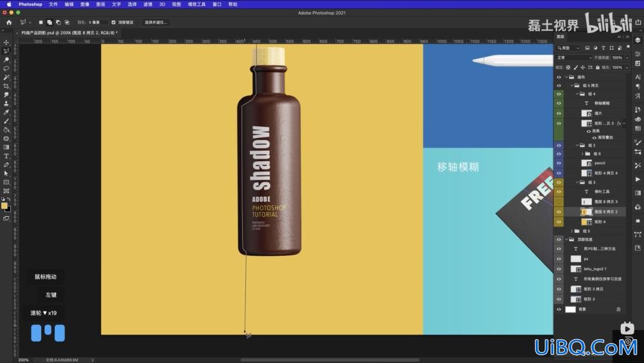This screenshot has width=644, height=363.
Task: Hide the 组 4 group layer
Action: click(x=558, y=93)
